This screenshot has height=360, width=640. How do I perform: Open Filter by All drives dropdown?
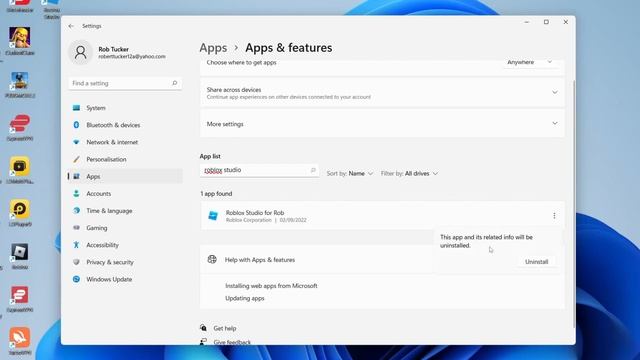pos(409,173)
